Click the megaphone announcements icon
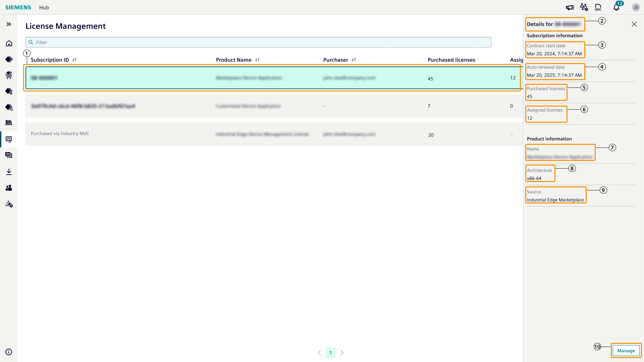This screenshot has height=362, width=644. click(570, 7)
